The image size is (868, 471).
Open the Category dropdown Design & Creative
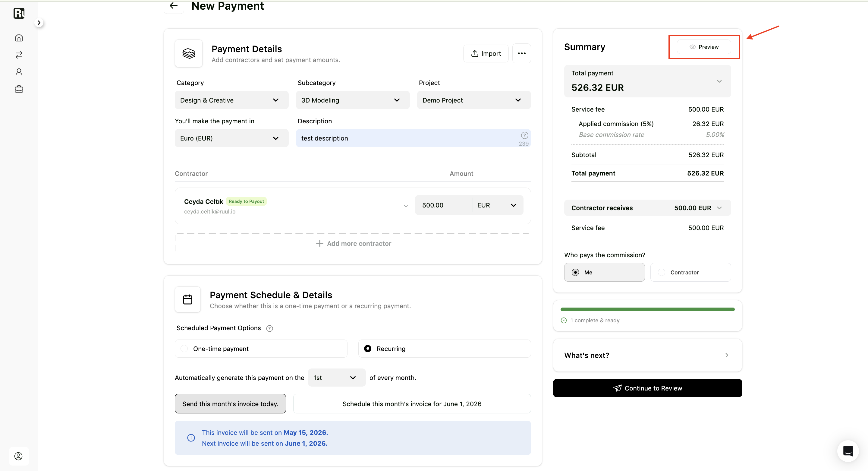(231, 100)
